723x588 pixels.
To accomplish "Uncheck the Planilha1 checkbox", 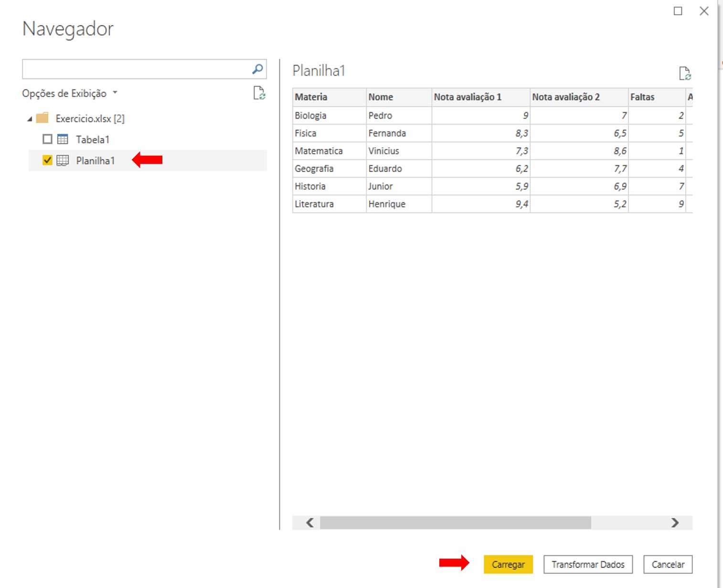I will (x=47, y=160).
